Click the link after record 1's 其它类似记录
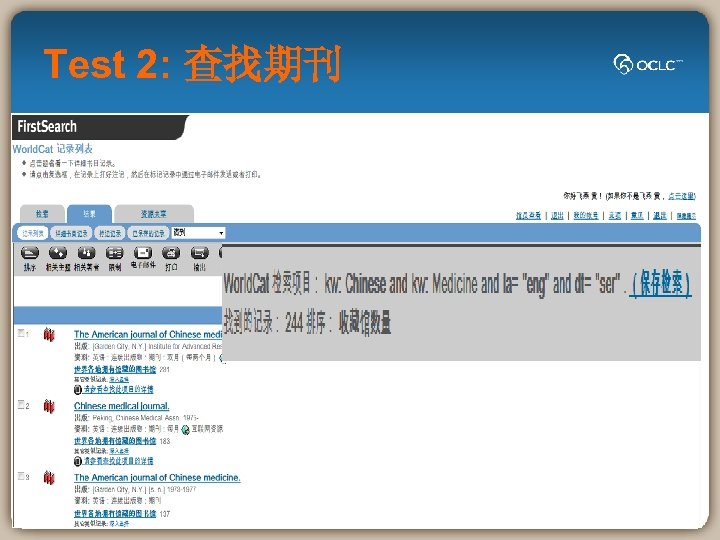 [x=119, y=380]
